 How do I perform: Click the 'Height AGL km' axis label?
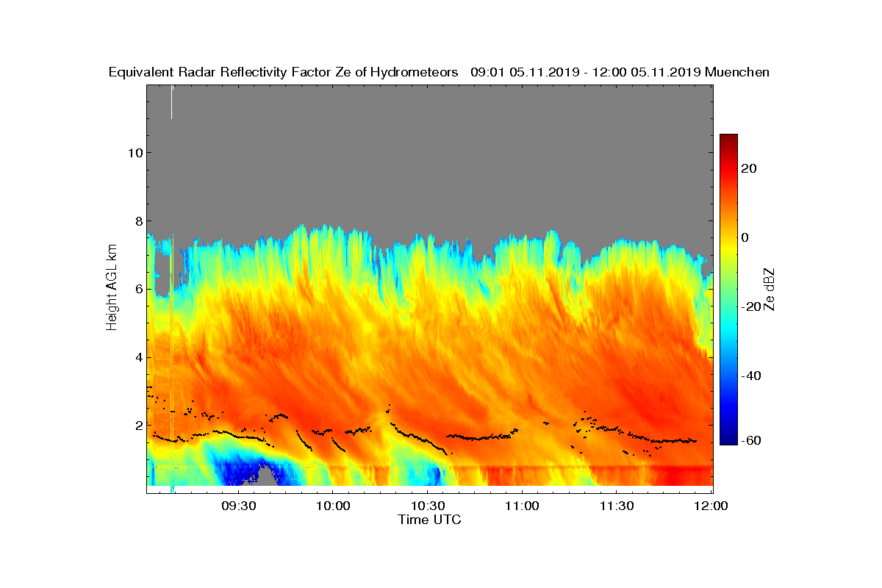[x=112, y=289]
